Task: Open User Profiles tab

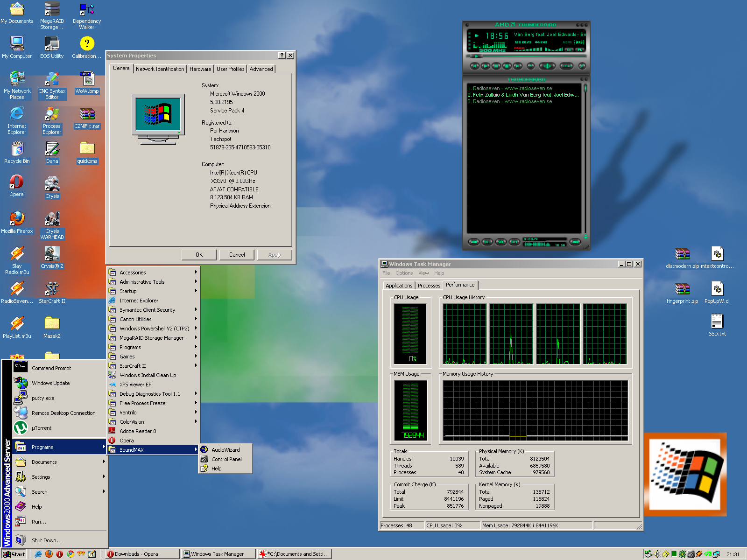Action: pyautogui.click(x=231, y=69)
